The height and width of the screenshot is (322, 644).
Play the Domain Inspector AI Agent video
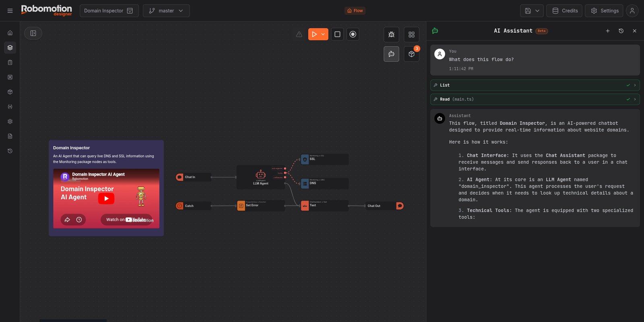click(106, 198)
